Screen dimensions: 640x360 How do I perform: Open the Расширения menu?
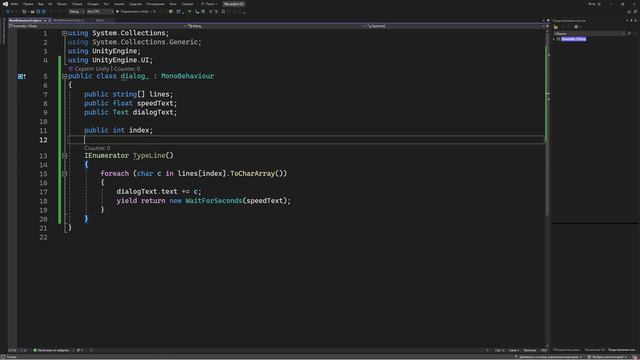click(x=156, y=4)
